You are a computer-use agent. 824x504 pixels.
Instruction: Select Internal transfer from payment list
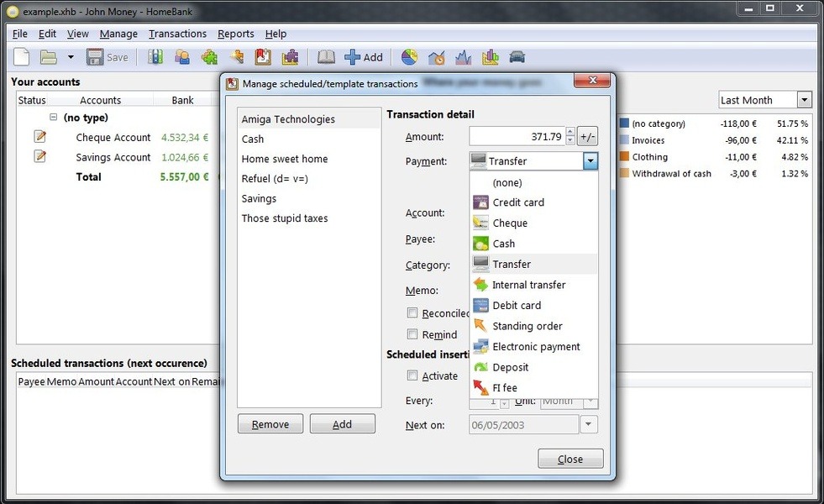528,285
